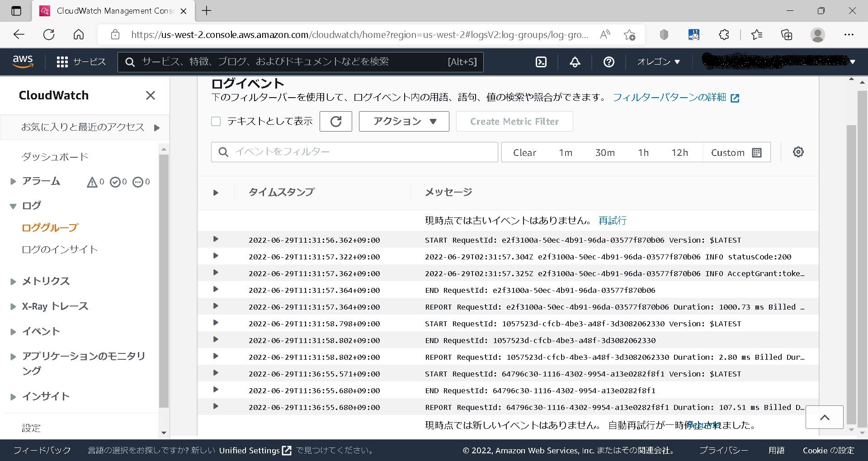
Task: Open browser extensions puzzle icon
Action: pyautogui.click(x=724, y=35)
